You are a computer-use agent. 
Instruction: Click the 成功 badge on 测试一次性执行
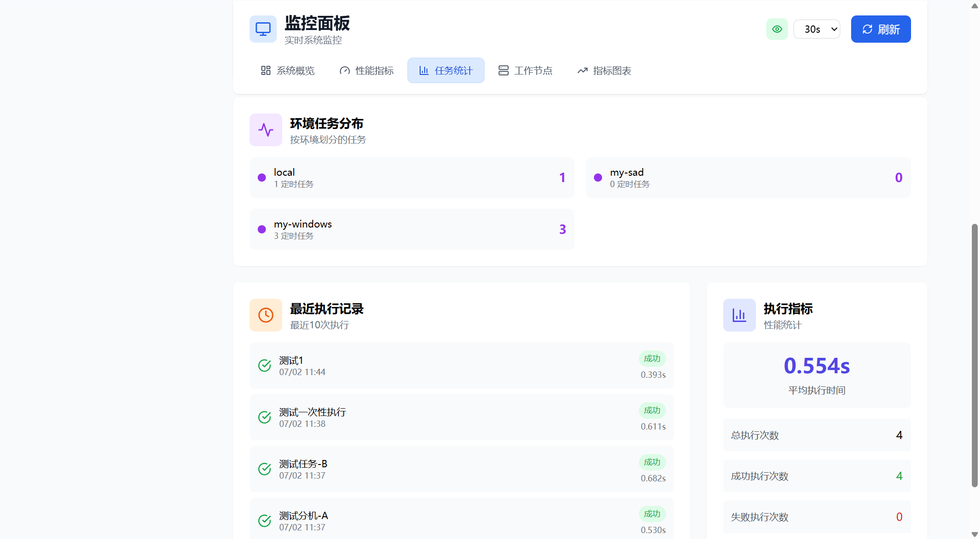click(x=652, y=410)
